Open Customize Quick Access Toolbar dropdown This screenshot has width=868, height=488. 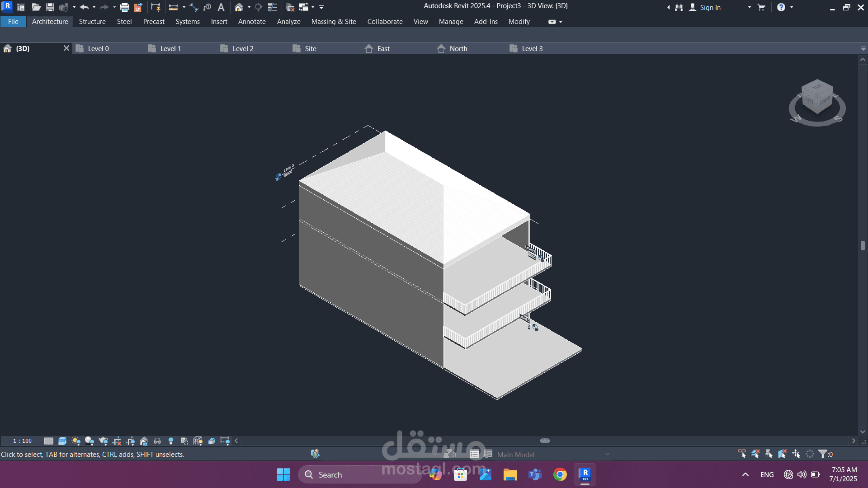tap(321, 7)
